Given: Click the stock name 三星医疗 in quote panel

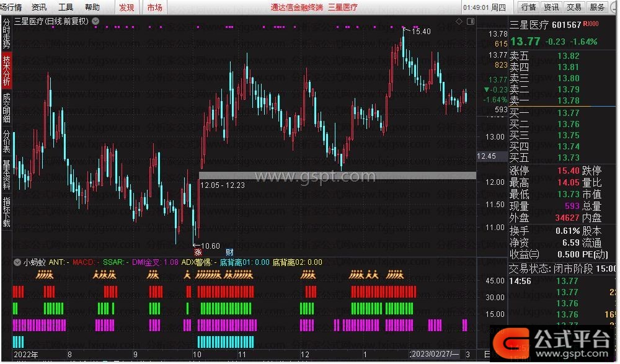Looking at the screenshot, I should click(x=529, y=25).
